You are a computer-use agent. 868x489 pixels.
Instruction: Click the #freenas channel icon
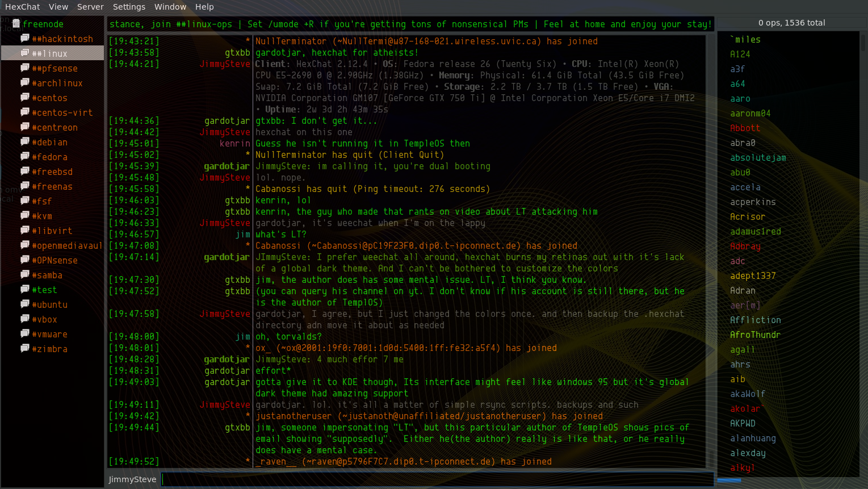25,186
